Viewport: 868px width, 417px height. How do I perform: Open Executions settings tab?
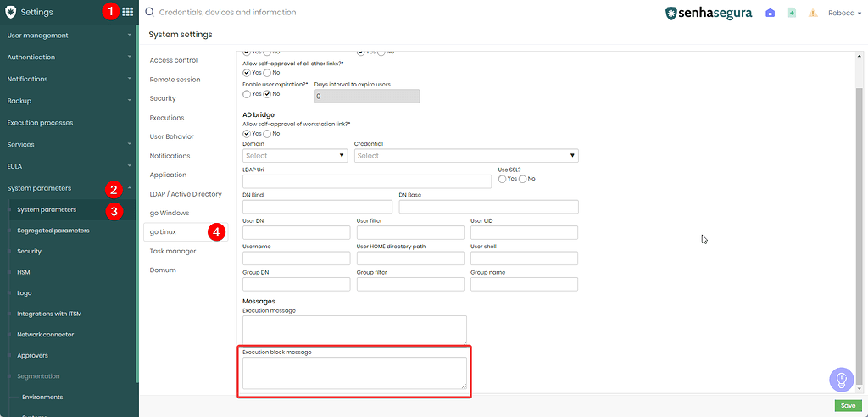tap(167, 118)
